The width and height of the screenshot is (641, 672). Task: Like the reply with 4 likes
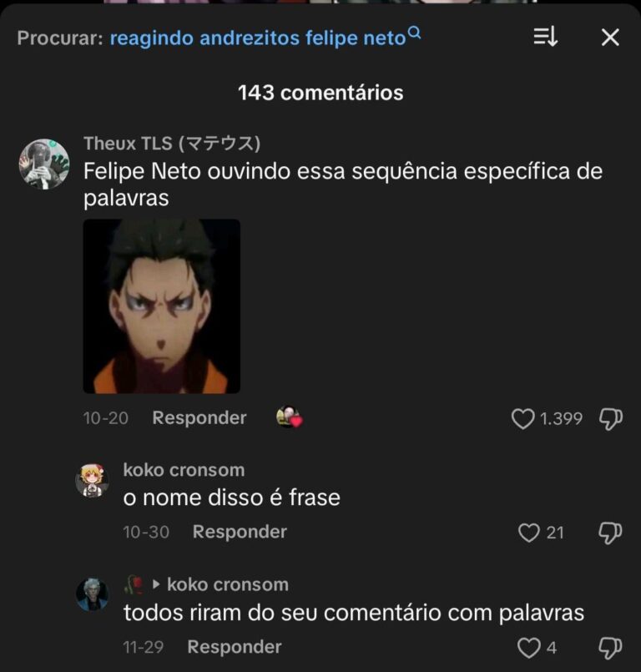528,648
